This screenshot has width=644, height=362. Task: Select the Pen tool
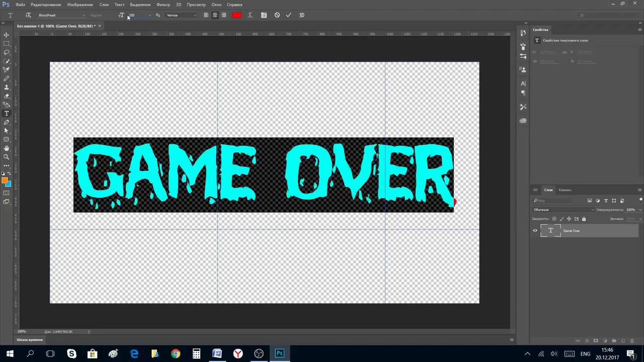[7, 122]
